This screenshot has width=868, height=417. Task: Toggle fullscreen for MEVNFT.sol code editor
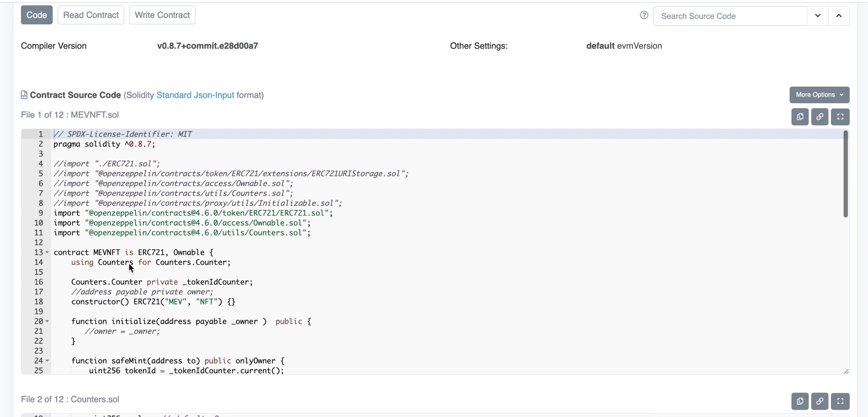coord(840,117)
